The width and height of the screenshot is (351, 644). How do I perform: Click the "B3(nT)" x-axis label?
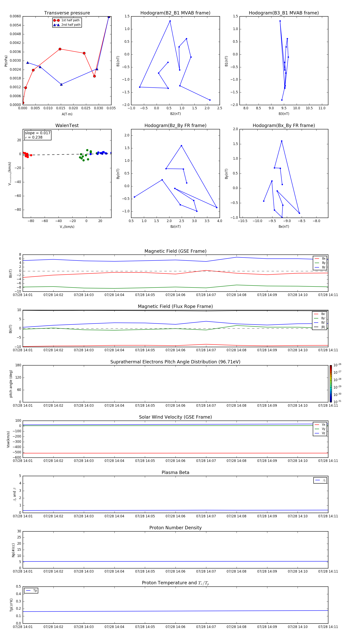pos(284,114)
